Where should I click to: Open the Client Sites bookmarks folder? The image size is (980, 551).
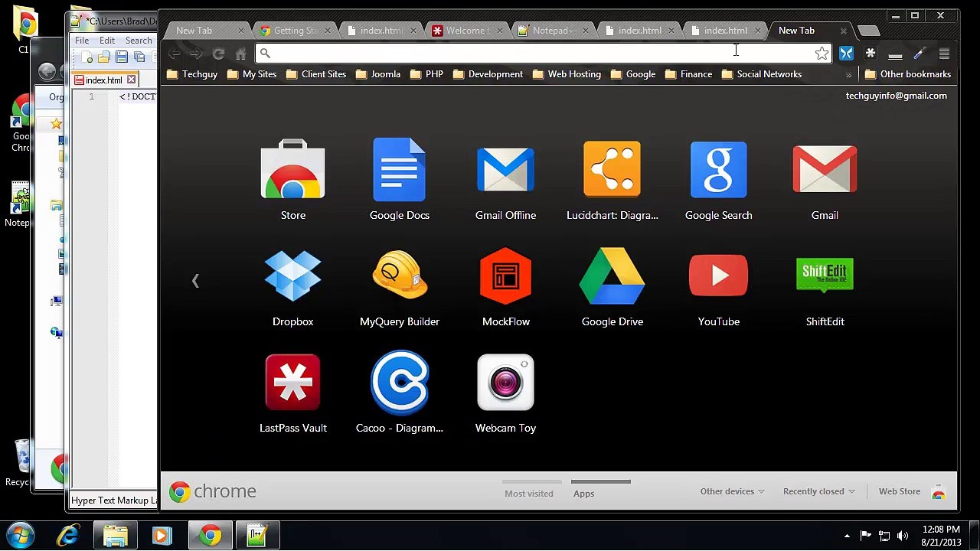click(316, 74)
